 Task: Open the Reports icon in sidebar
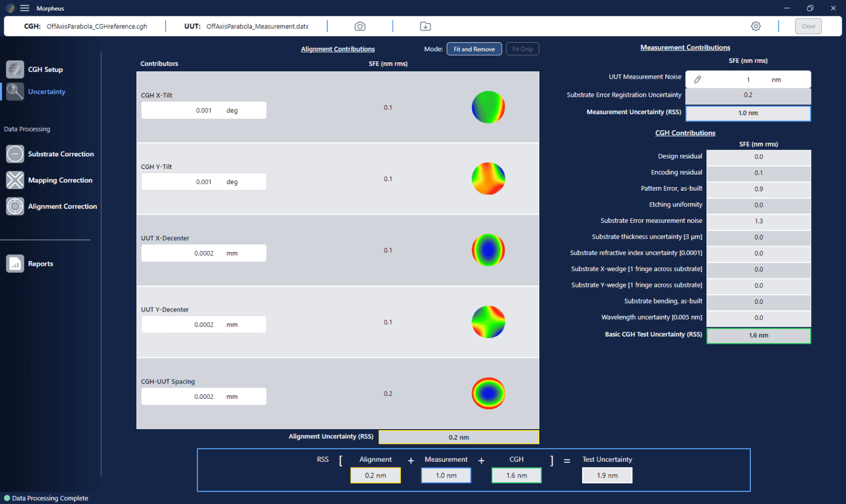click(x=15, y=264)
